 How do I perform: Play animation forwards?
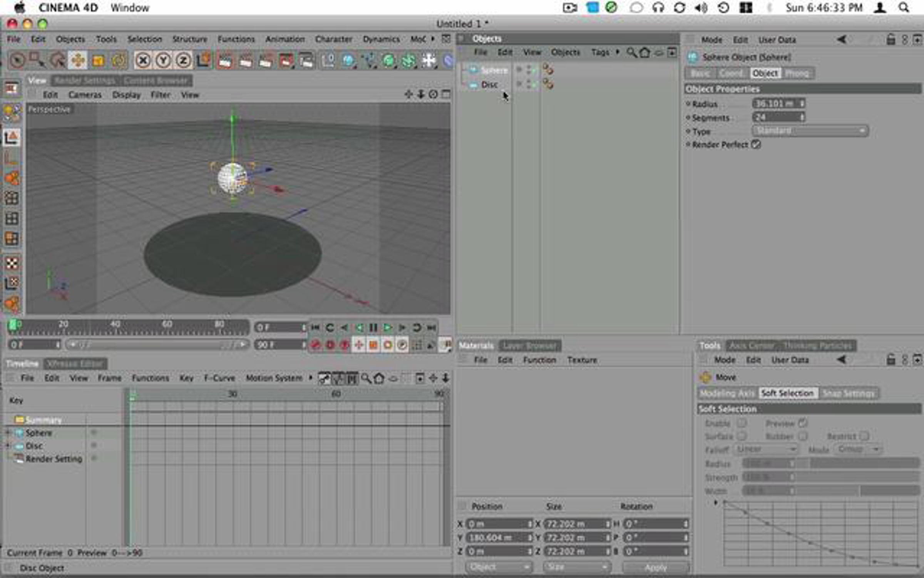coord(388,328)
